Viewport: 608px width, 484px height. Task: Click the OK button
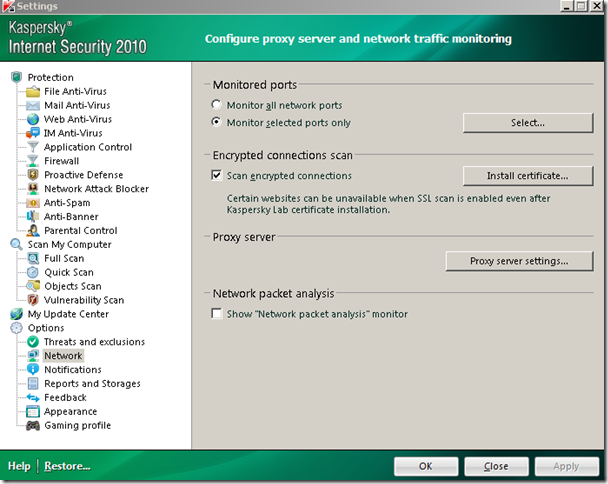(x=426, y=466)
